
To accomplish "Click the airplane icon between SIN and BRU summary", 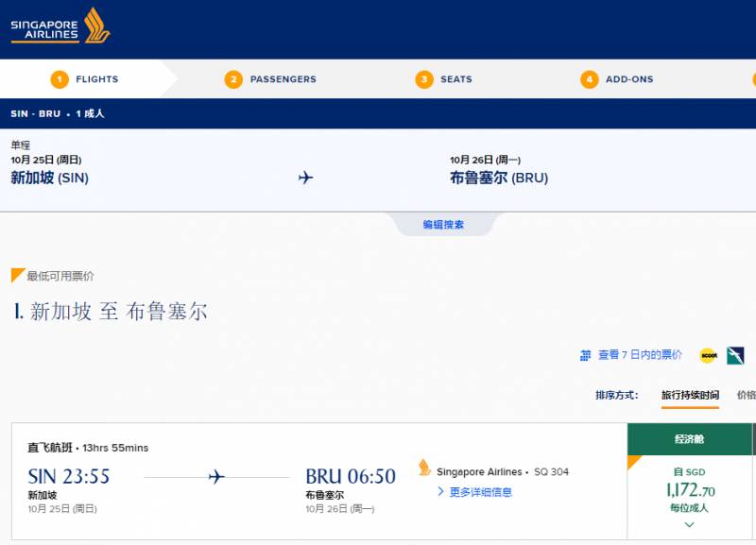I will tap(305, 178).
